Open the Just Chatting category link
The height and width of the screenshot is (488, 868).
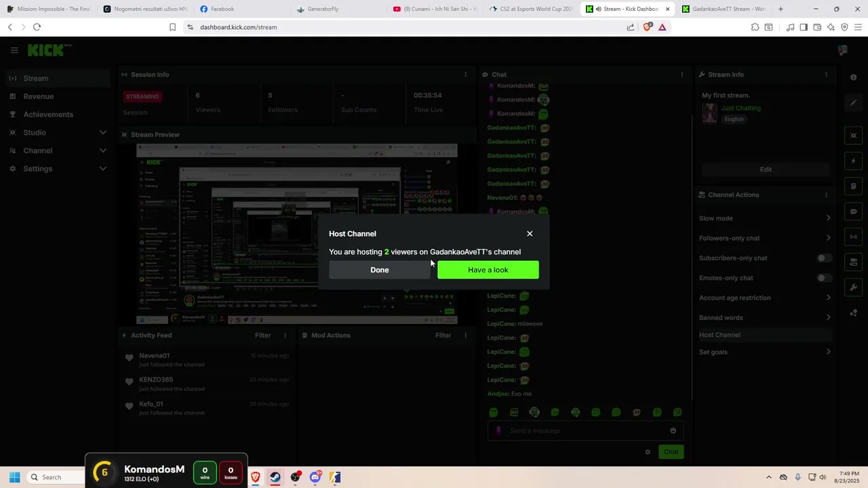tap(741, 108)
